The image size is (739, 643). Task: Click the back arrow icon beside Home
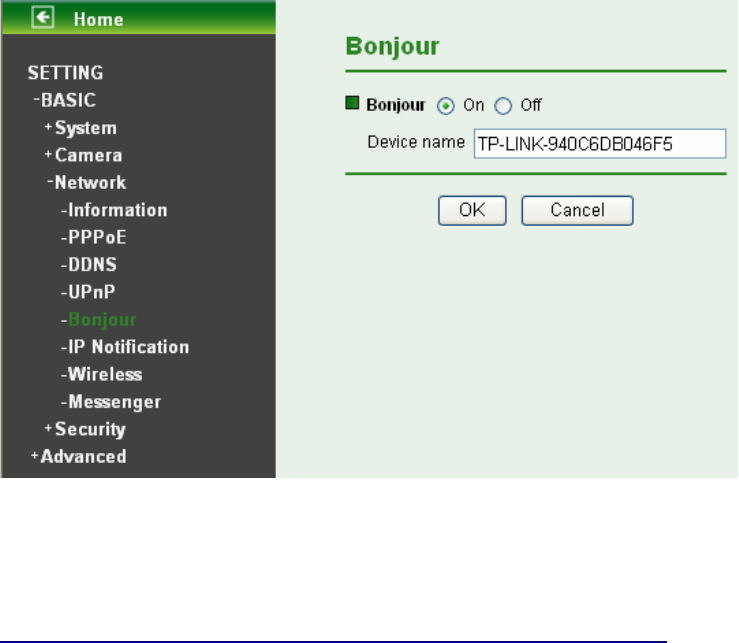click(42, 18)
